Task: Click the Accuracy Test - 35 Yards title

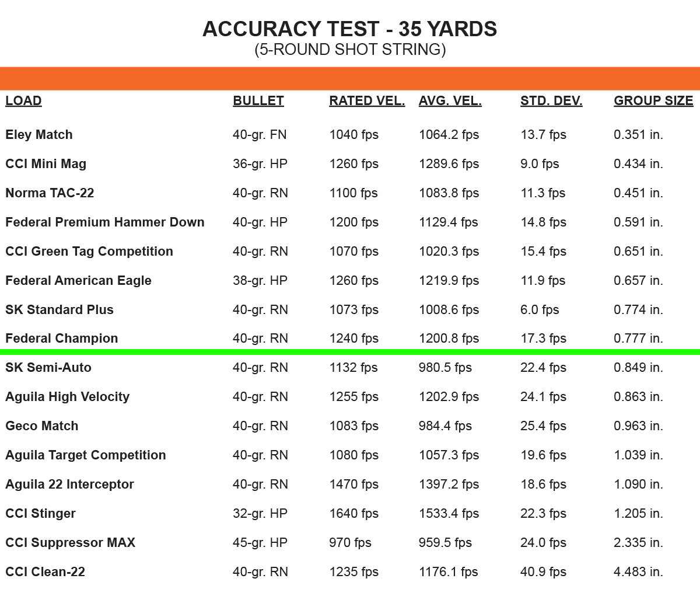Action: click(349, 29)
